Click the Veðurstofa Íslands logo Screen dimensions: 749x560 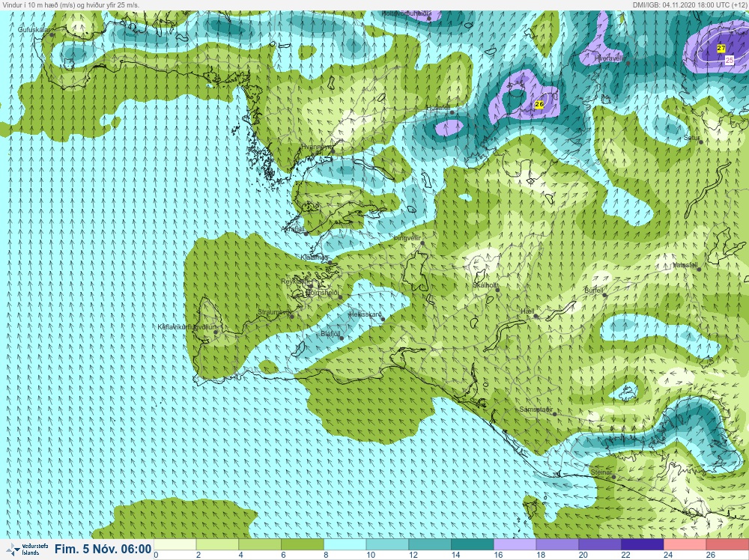pyautogui.click(x=27, y=549)
